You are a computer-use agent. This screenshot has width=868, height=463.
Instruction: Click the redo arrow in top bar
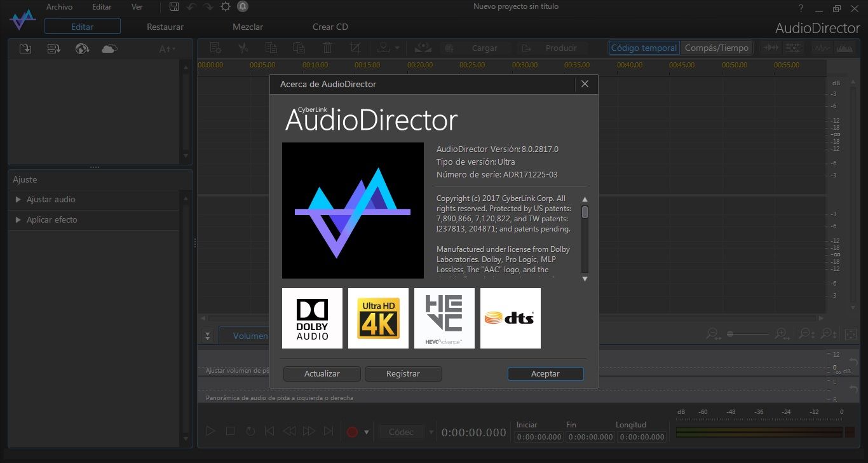[x=208, y=6]
